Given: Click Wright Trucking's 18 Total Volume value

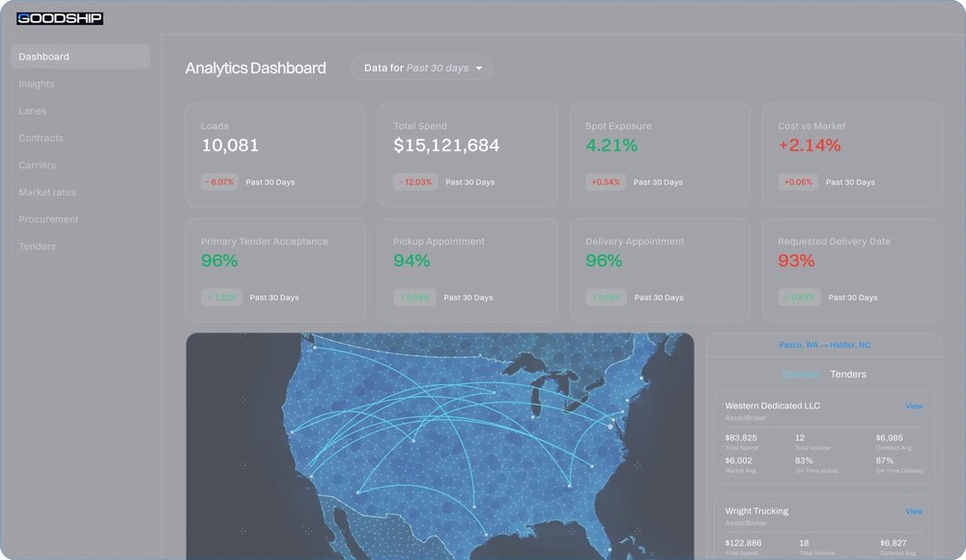Looking at the screenshot, I should (804, 544).
